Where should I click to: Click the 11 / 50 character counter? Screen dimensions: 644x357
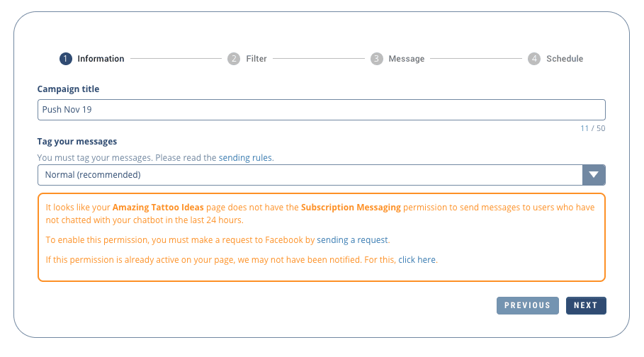(x=592, y=129)
